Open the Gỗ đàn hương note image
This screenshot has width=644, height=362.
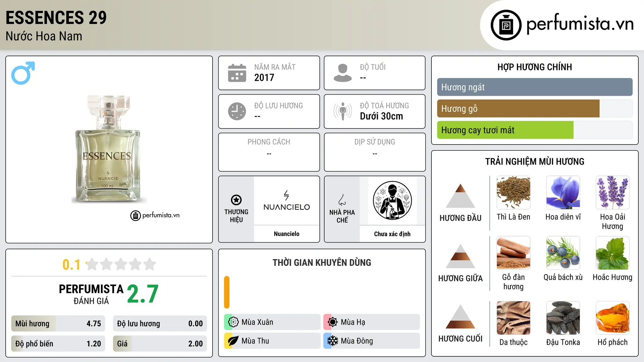coord(514,253)
